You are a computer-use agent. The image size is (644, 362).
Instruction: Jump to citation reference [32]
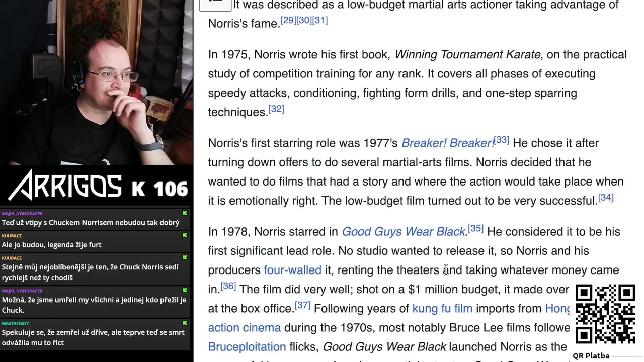[276, 109]
